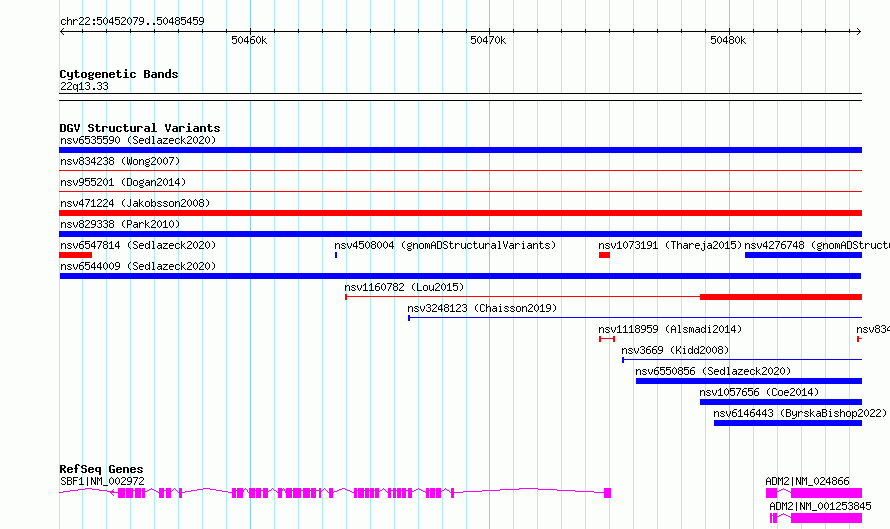Click the right arrow of the ruler
The image size is (890, 529).
(859, 32)
